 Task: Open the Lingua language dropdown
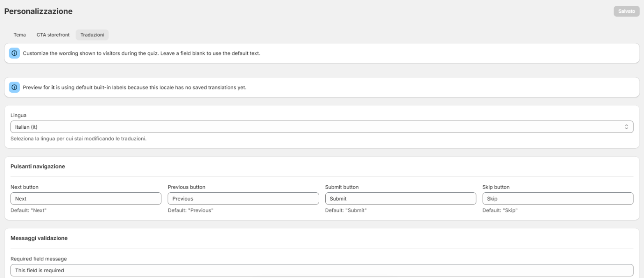pyautogui.click(x=322, y=127)
